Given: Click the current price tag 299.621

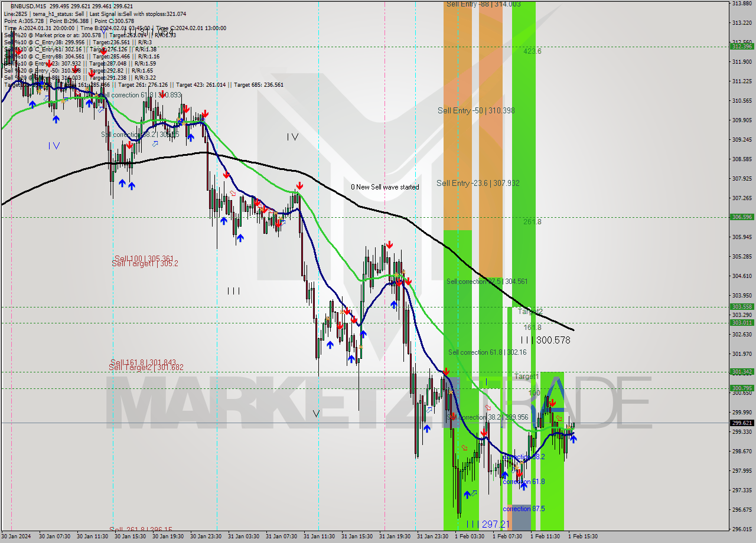Looking at the screenshot, I should [741, 423].
